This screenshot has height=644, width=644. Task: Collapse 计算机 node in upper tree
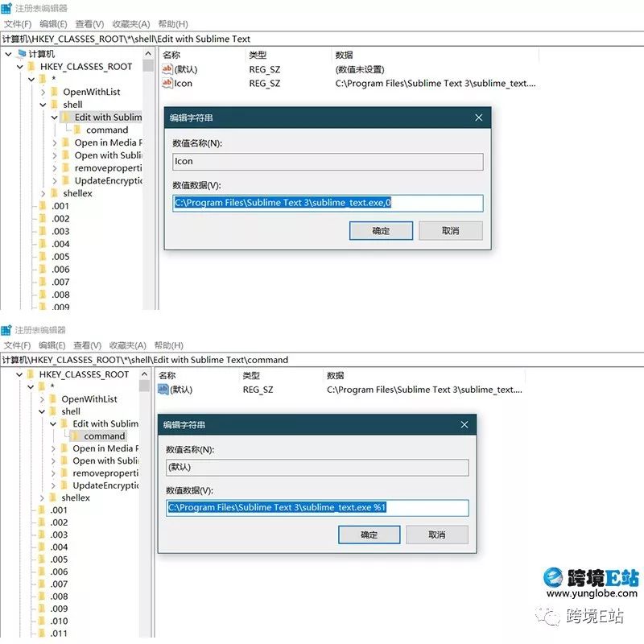click(x=8, y=54)
